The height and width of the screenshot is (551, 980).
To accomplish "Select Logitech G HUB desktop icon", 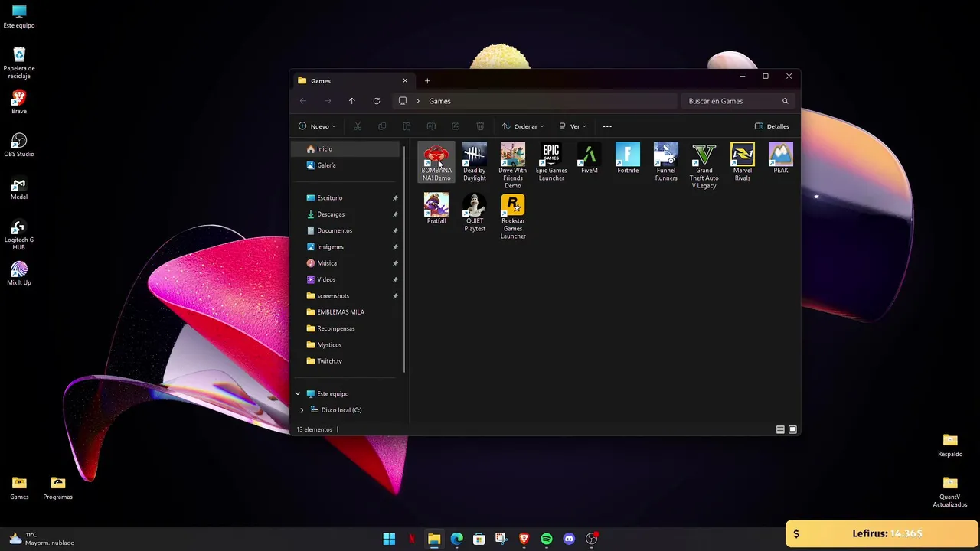I will (x=19, y=235).
